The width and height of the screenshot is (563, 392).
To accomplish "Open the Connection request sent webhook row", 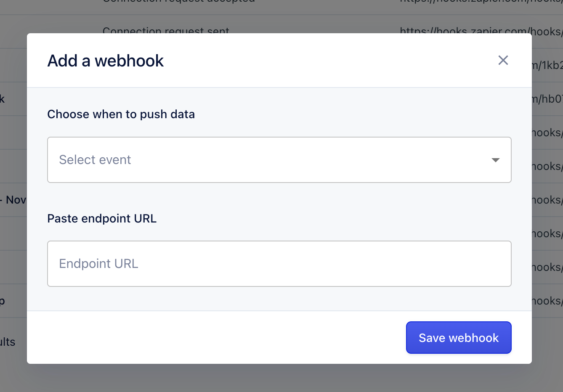I will [x=166, y=31].
